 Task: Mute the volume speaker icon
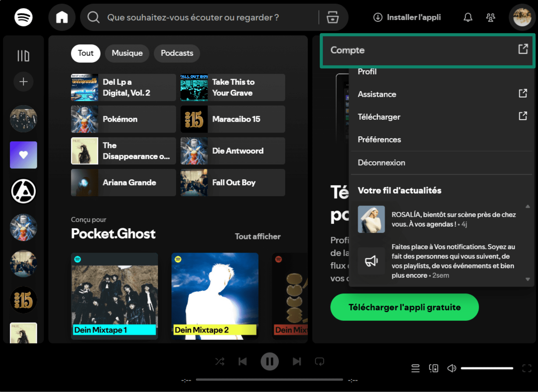point(451,368)
